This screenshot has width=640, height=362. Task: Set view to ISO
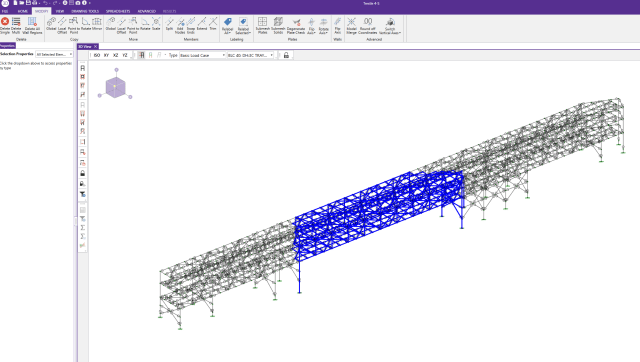point(97,55)
